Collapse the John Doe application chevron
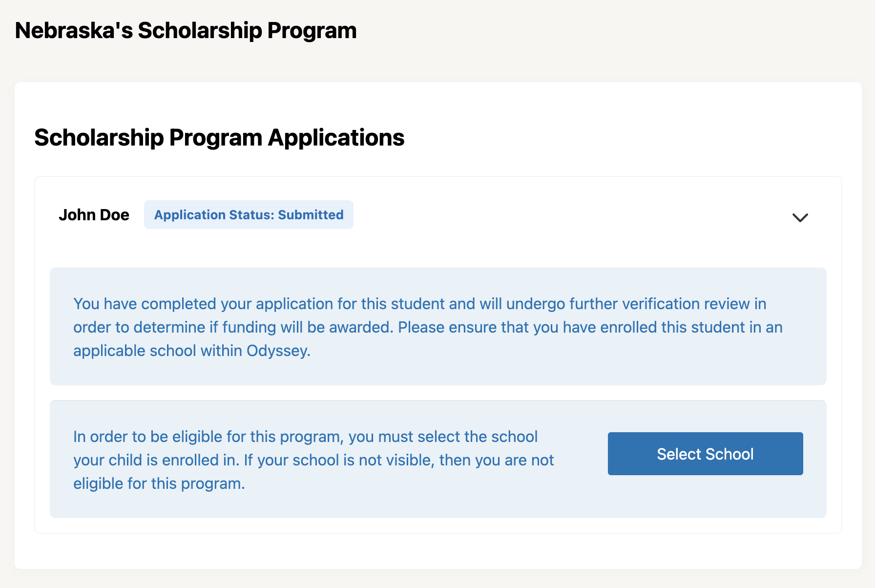This screenshot has width=875, height=588. coord(800,217)
